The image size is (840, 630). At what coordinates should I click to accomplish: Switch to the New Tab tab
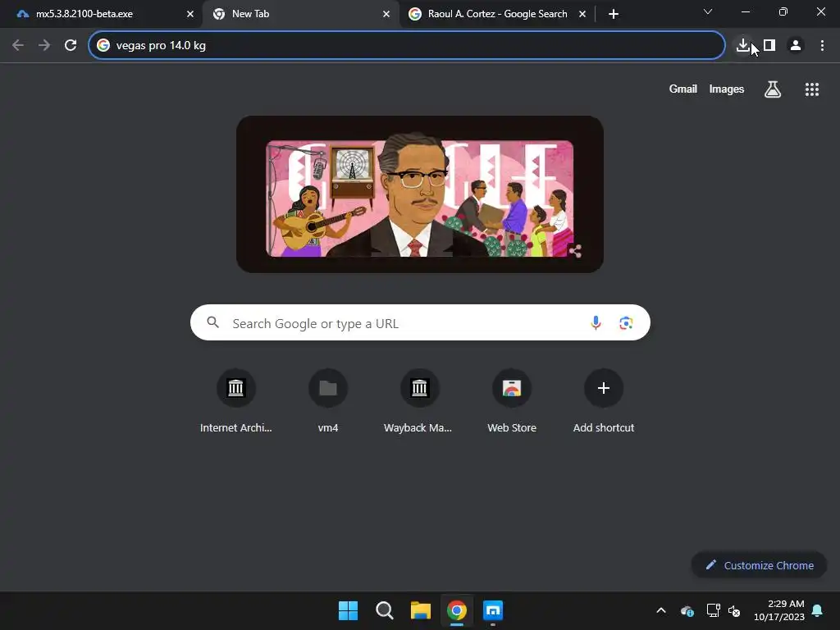[300, 14]
